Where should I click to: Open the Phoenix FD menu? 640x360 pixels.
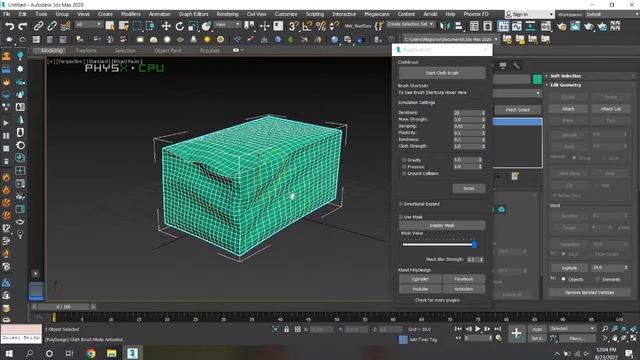[x=476, y=14]
